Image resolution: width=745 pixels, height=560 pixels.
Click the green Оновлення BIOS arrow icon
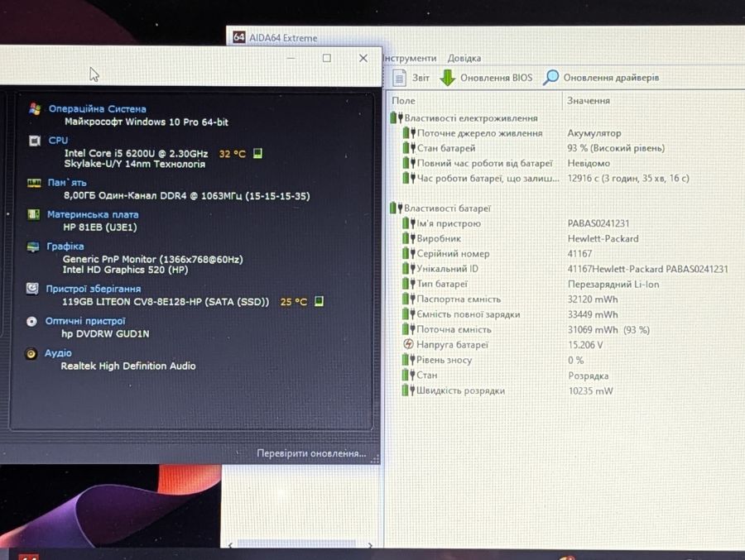pyautogui.click(x=447, y=78)
